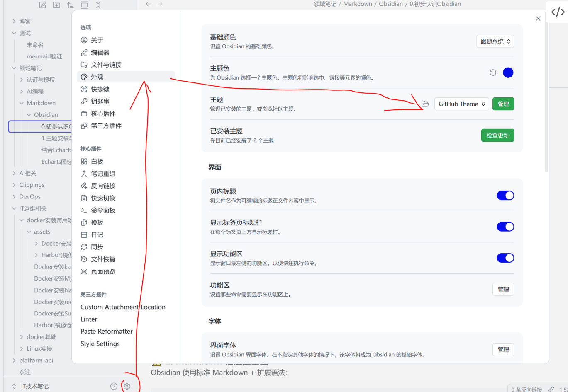Open Custom Attachment Location plugin settings
Image resolution: width=568 pixels, height=392 pixels.
click(x=126, y=307)
